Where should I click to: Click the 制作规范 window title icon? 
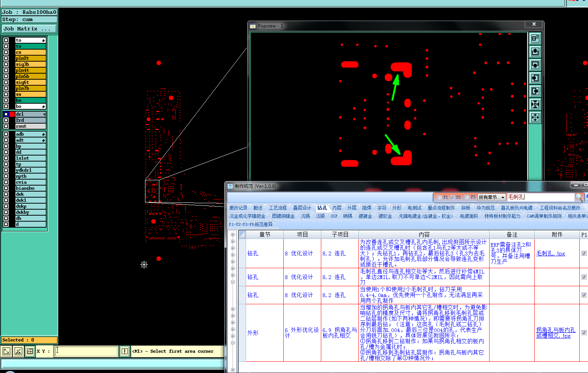pyautogui.click(x=230, y=186)
